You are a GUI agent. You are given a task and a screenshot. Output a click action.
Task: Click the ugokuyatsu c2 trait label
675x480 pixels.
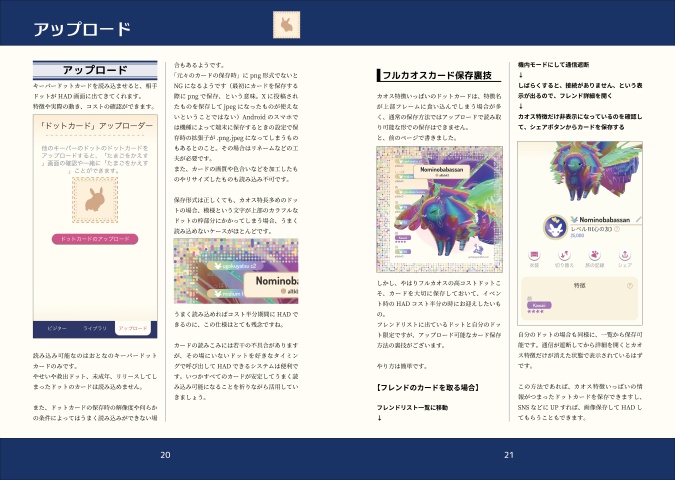tap(235, 266)
